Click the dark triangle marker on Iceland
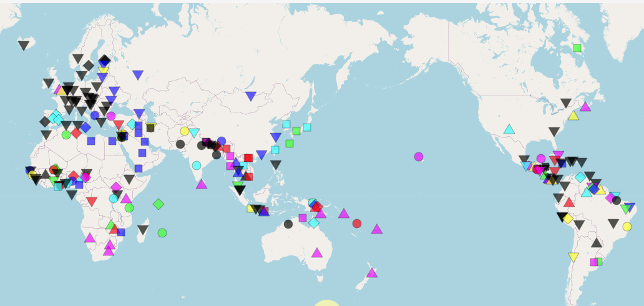Screen dimensions: 644x306 coord(24,46)
